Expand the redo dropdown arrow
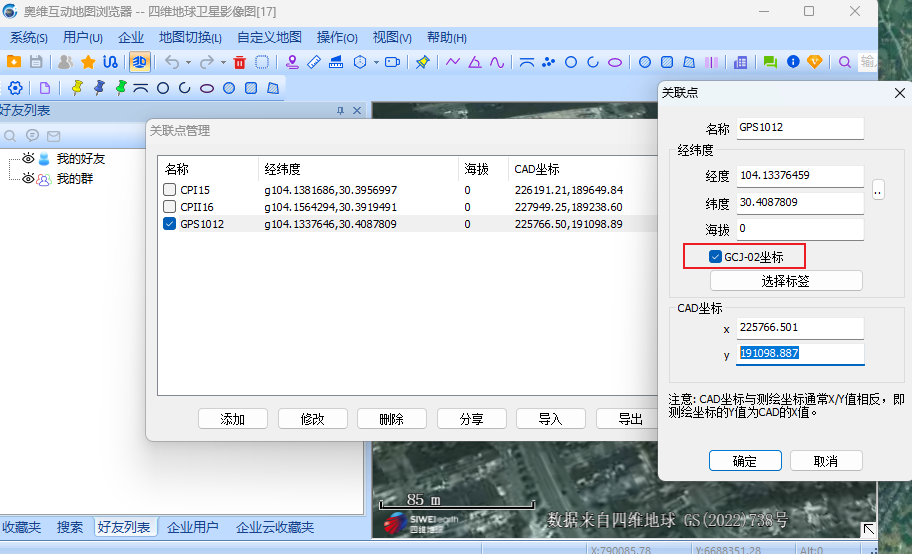Viewport: 912px width, 554px height. pos(222,62)
